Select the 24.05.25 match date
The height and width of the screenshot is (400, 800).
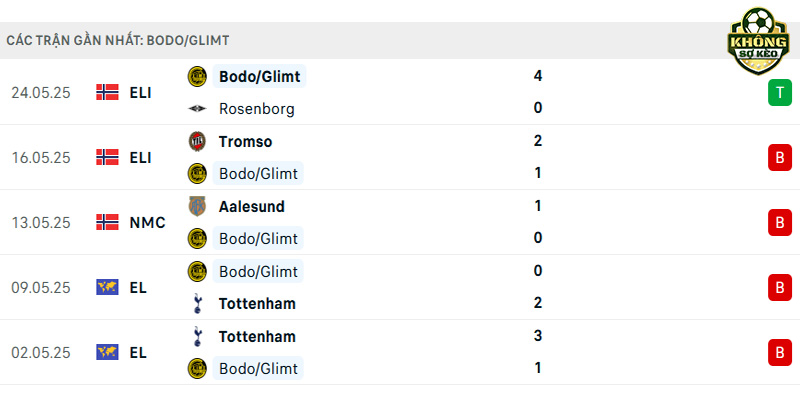[41, 93]
